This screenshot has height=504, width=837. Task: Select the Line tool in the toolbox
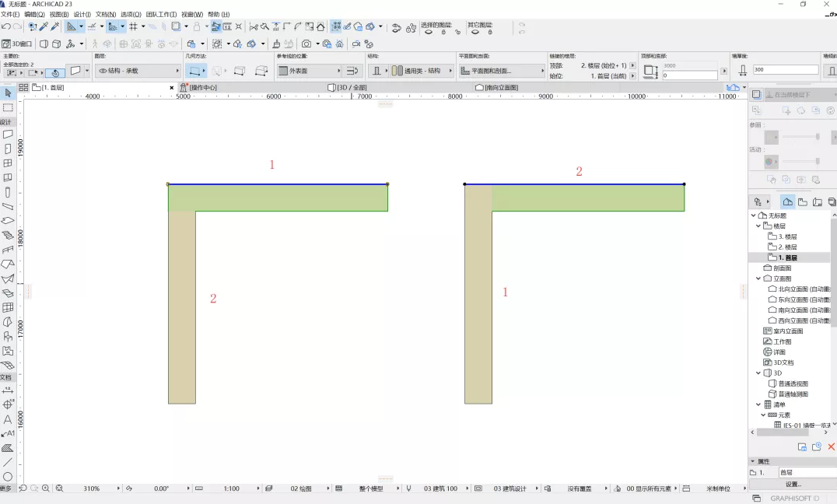coord(8,462)
